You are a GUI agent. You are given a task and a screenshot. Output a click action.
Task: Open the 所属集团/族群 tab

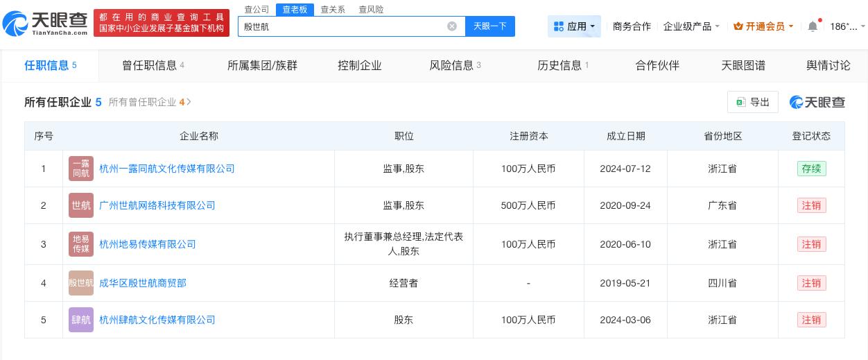pyautogui.click(x=262, y=65)
